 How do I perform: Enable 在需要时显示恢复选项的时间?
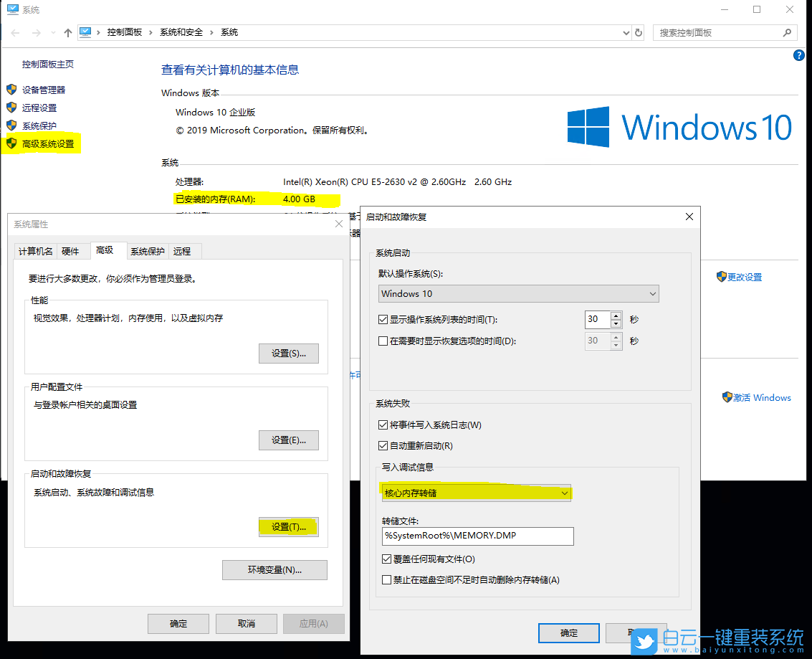click(384, 341)
